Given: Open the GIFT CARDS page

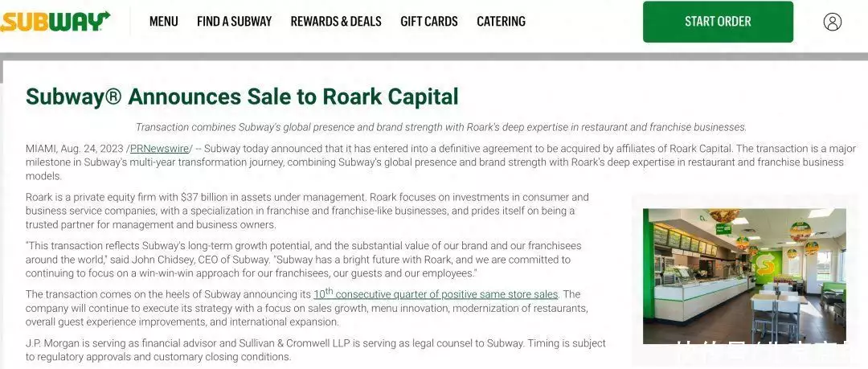Looking at the screenshot, I should [429, 22].
